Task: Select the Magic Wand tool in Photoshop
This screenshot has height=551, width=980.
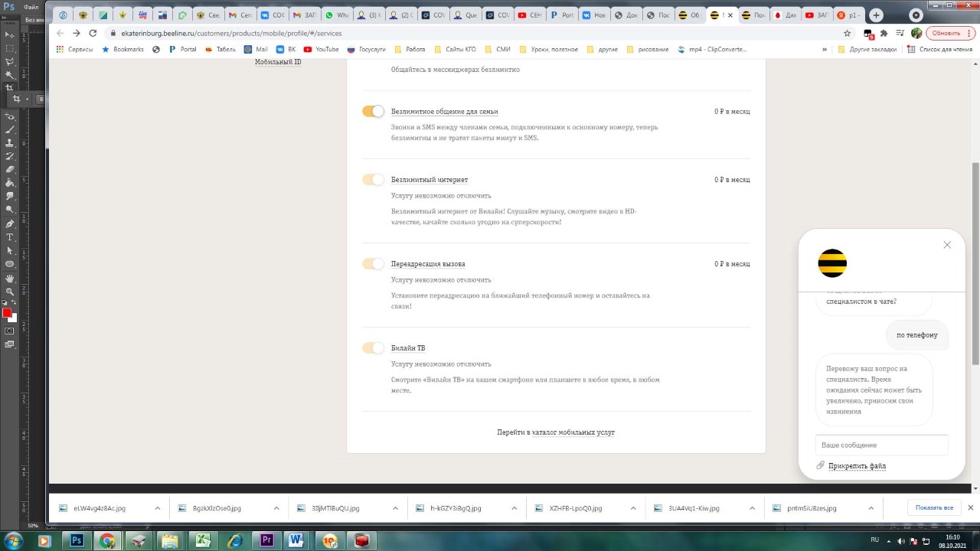Action: [x=10, y=74]
